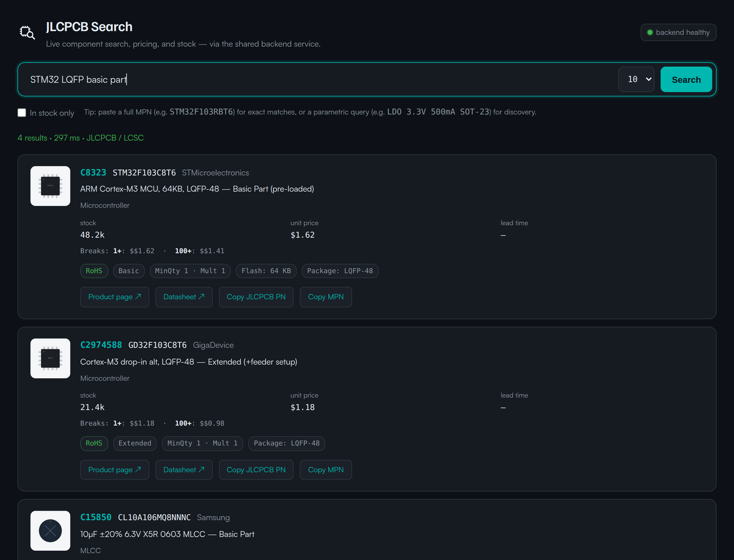Click the JLCPCB Search chip magnifier logo
The width and height of the screenshot is (734, 560).
pos(27,32)
